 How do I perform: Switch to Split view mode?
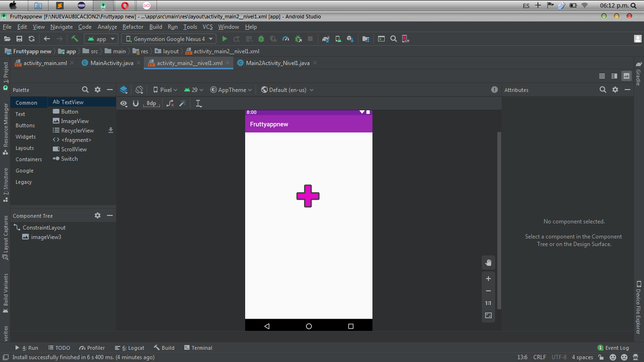click(x=614, y=76)
